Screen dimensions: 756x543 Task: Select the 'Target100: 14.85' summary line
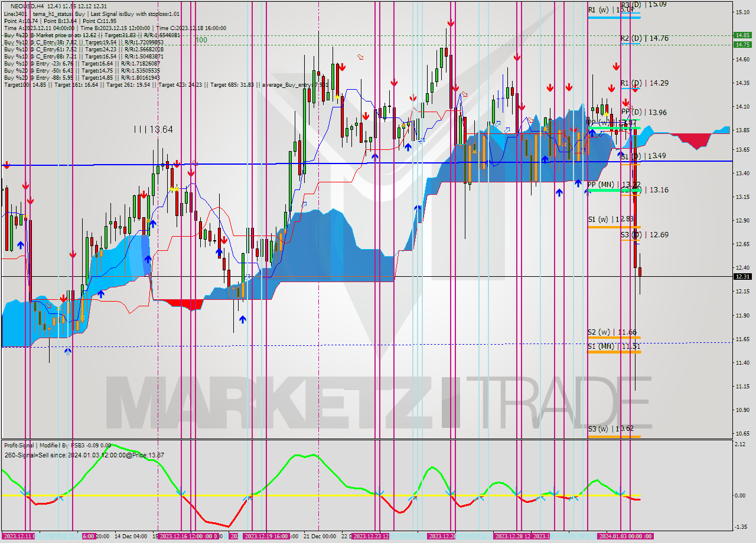165,84
